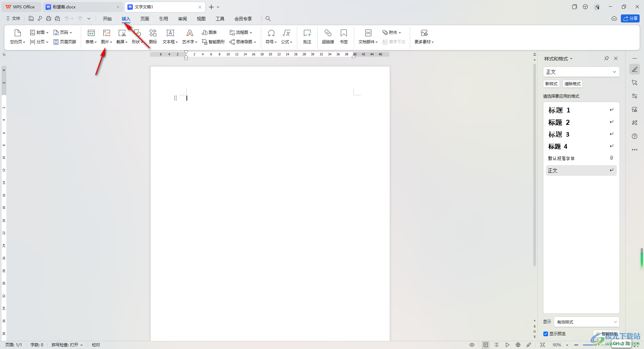This screenshot has height=349, width=644.
Task: Add a new document tab with plus button
Action: point(211,7)
